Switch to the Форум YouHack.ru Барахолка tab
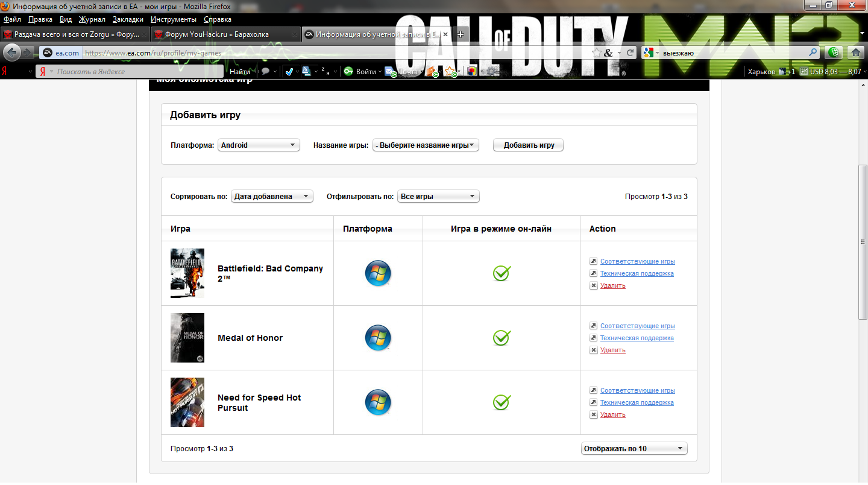 click(x=225, y=34)
